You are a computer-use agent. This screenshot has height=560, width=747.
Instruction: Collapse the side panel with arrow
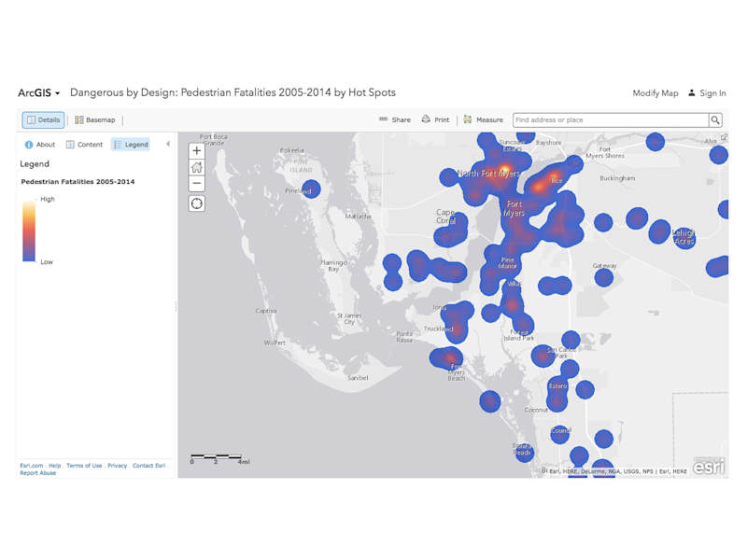168,145
